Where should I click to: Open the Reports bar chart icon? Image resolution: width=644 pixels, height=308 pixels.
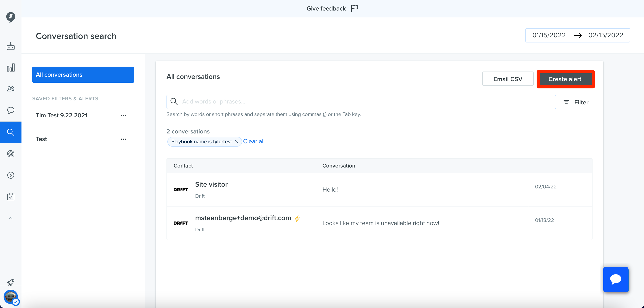pos(11,68)
